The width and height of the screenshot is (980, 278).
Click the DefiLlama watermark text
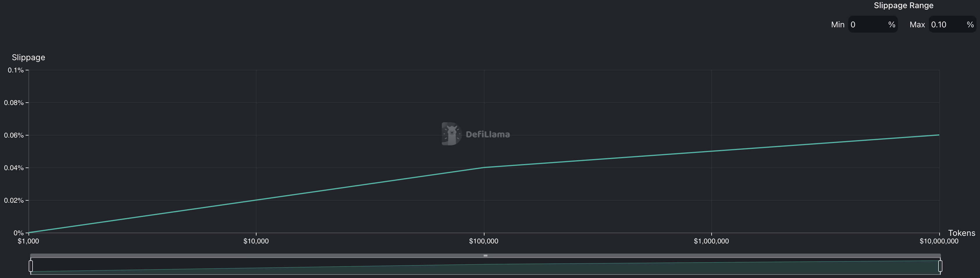pos(488,134)
